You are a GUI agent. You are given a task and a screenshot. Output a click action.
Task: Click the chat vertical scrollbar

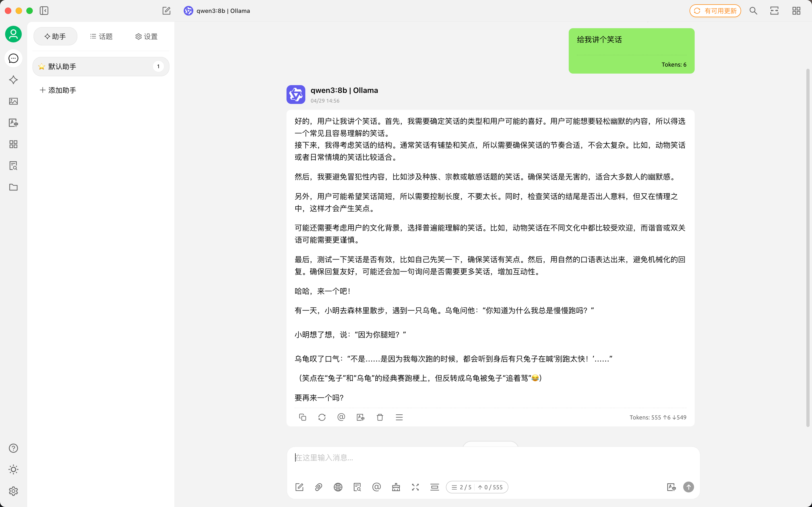[808, 248]
